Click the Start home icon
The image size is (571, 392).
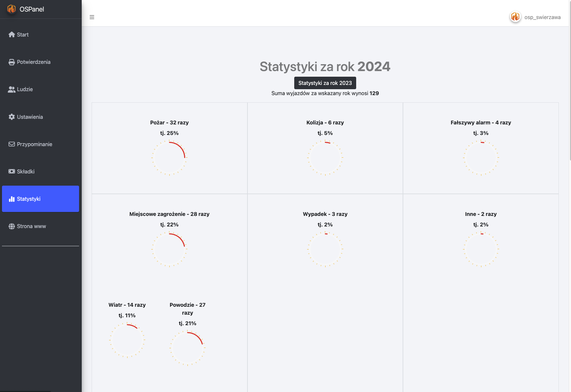pyautogui.click(x=12, y=35)
